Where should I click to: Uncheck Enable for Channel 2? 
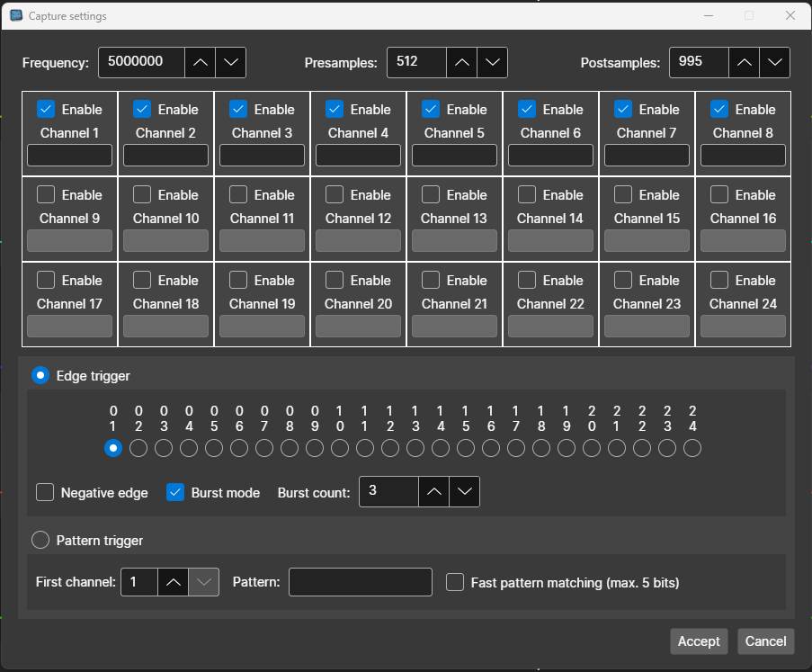(142, 110)
